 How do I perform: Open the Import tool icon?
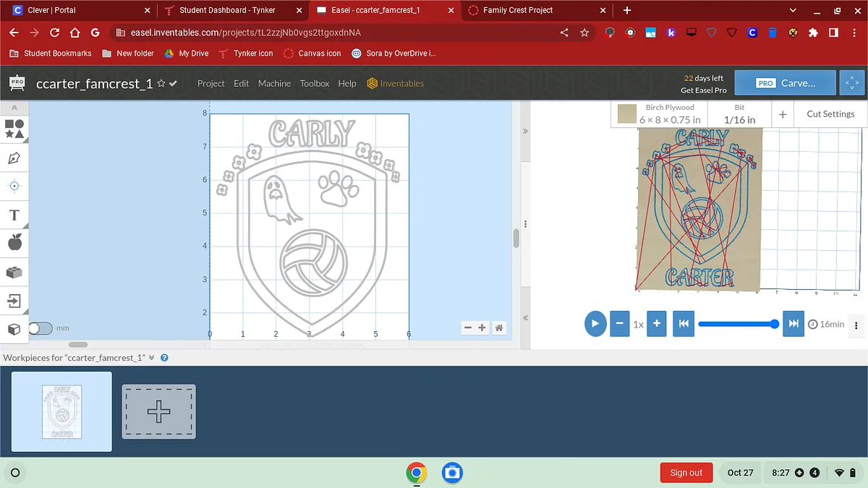pyautogui.click(x=14, y=301)
